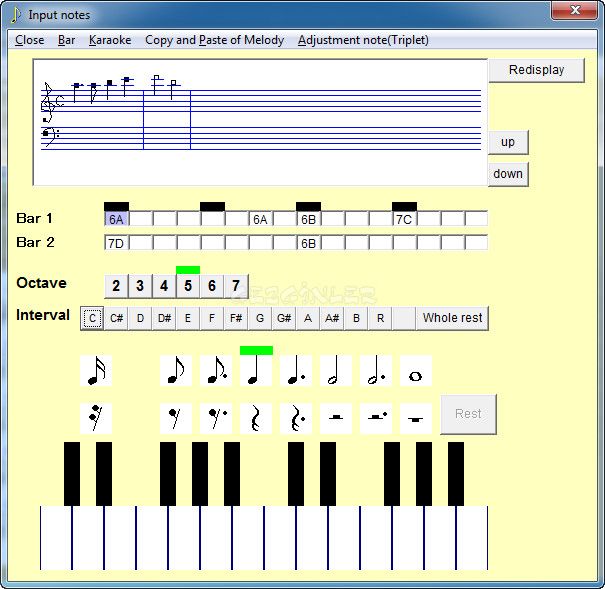Choose the dotted eighth rest symbol

click(216, 418)
